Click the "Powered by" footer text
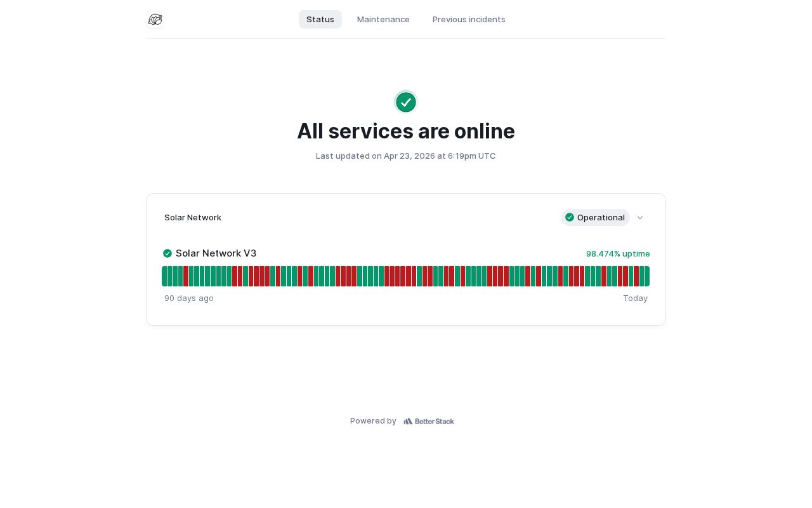The height and width of the screenshot is (508, 812). point(373,421)
